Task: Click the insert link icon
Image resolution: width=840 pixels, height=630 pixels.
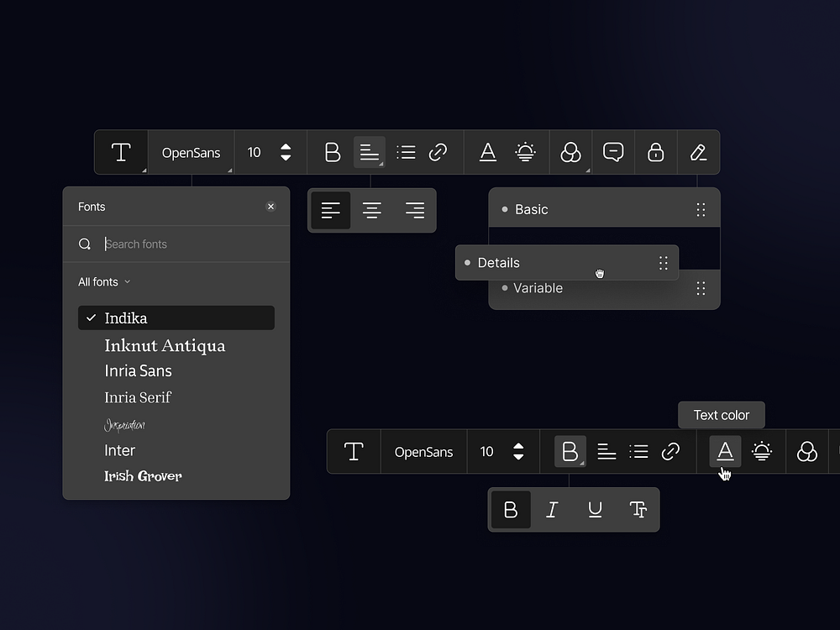Action: (438, 152)
